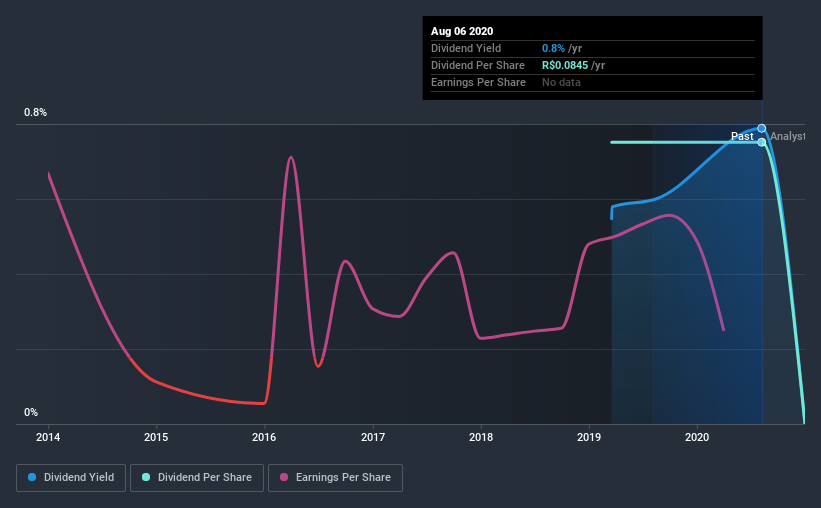821x508 pixels.
Task: Click the 2016 label on the x-axis
Action: pyautogui.click(x=264, y=437)
